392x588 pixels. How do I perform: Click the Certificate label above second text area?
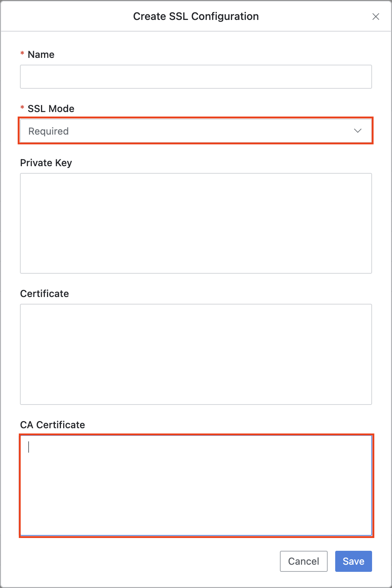[x=44, y=294]
